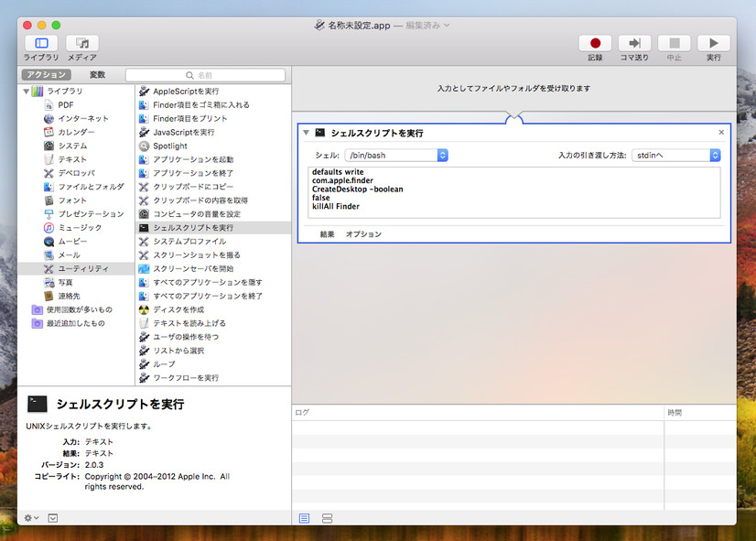This screenshot has width=756, height=541.
Task: Start recording with the 記録 button
Action: (x=595, y=43)
